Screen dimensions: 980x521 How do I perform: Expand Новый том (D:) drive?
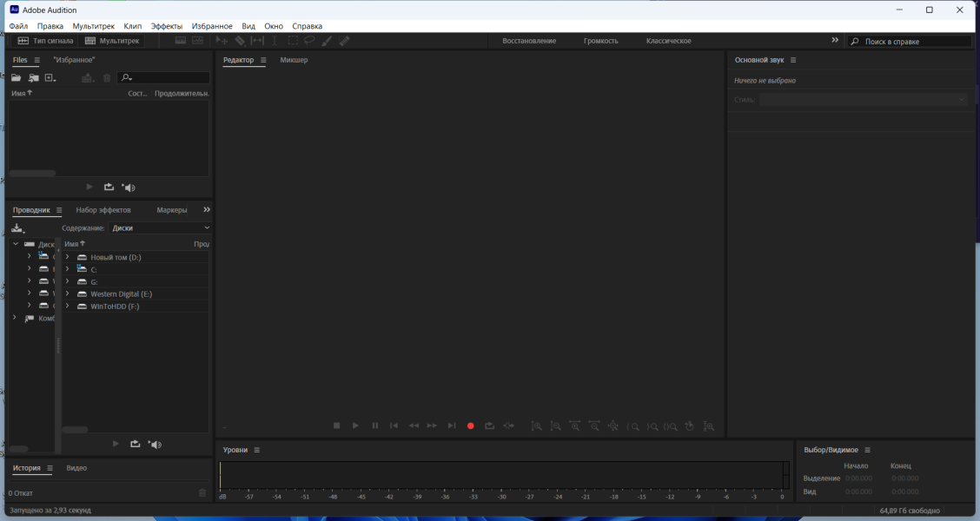pos(68,257)
